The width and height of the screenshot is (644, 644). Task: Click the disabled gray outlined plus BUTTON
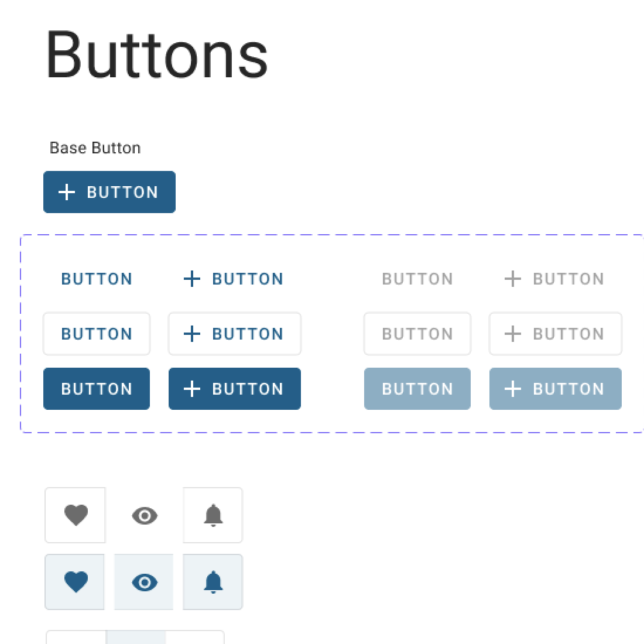(x=555, y=334)
